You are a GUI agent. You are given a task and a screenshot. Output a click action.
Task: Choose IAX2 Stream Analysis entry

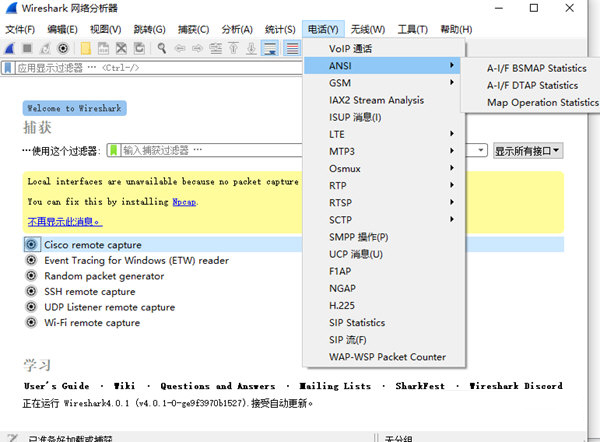coord(383,100)
